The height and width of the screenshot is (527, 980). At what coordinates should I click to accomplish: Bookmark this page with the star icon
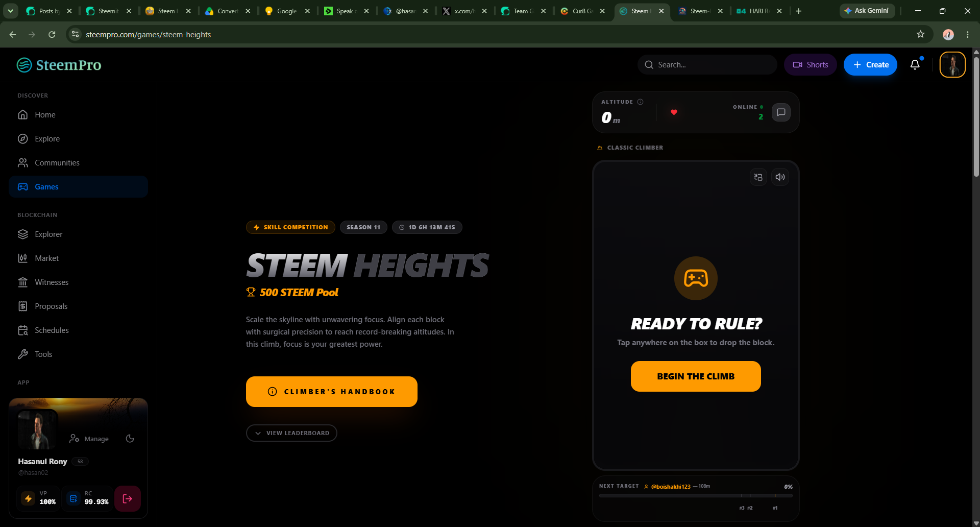[921, 34]
